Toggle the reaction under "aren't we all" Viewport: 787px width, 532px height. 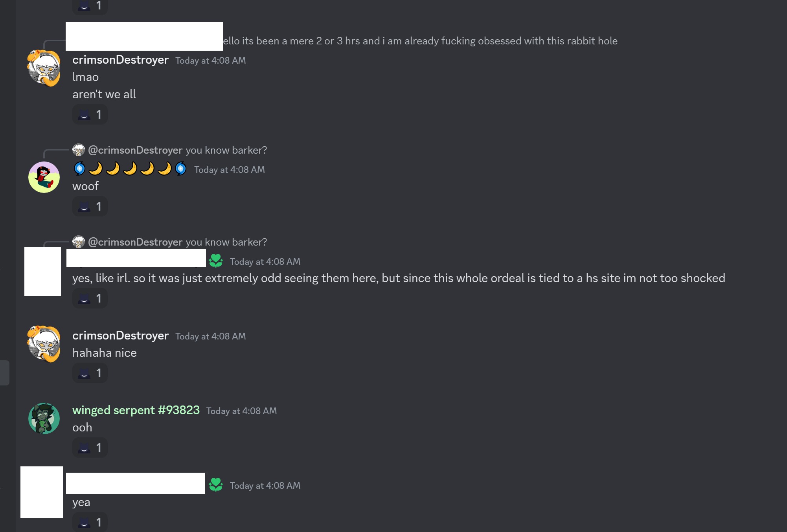[x=90, y=115]
